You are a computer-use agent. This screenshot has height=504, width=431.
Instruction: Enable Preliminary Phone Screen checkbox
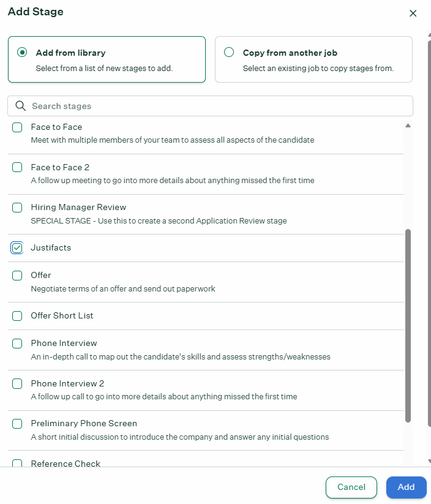(x=17, y=424)
